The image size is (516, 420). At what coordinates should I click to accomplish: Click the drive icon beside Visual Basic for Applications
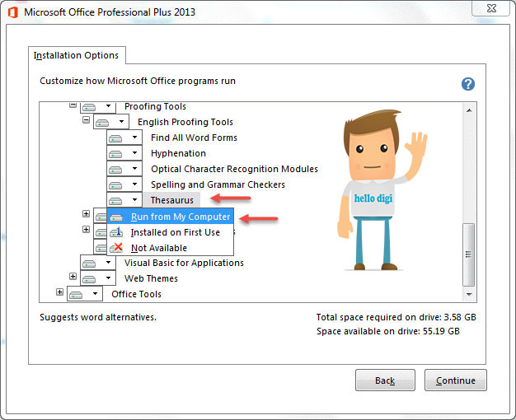[89, 264]
